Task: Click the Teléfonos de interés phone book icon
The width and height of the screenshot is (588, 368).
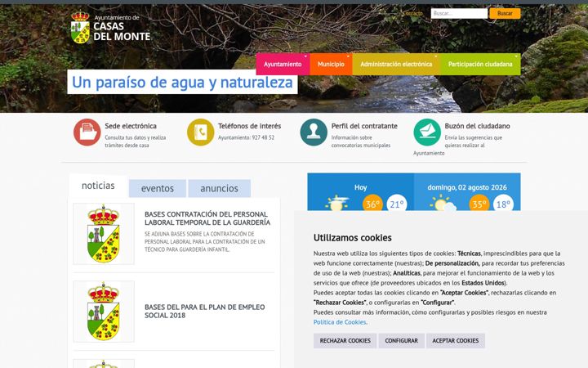Action: tap(200, 132)
